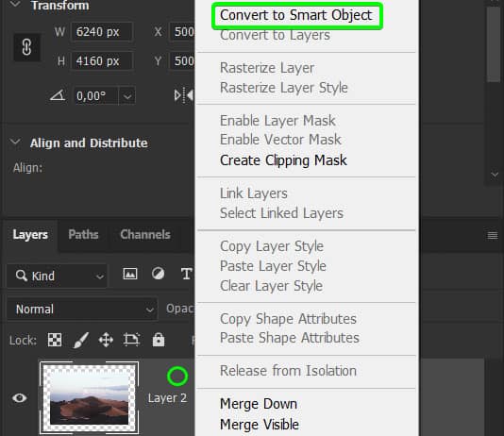Viewport: 504px width, 436px height.
Task: Open the Normal blend mode dropdown
Action: tap(82, 310)
